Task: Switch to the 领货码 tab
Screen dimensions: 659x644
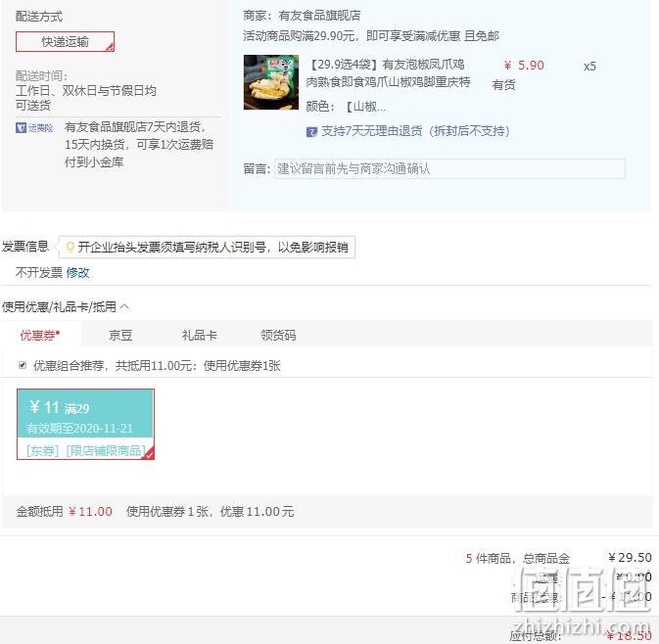Action: coord(278,335)
